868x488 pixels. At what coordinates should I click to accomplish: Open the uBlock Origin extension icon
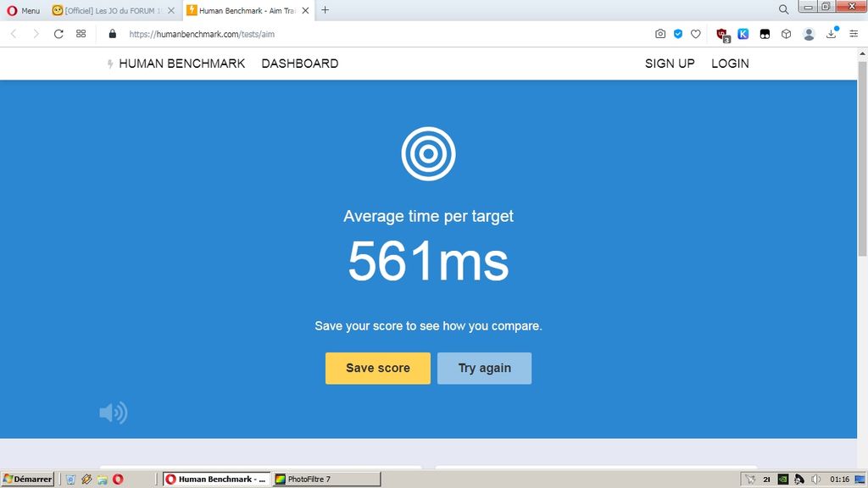[x=723, y=35]
